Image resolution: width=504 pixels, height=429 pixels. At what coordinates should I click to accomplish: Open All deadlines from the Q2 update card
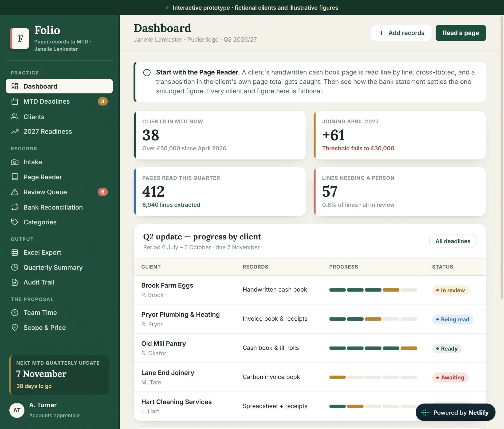(453, 241)
